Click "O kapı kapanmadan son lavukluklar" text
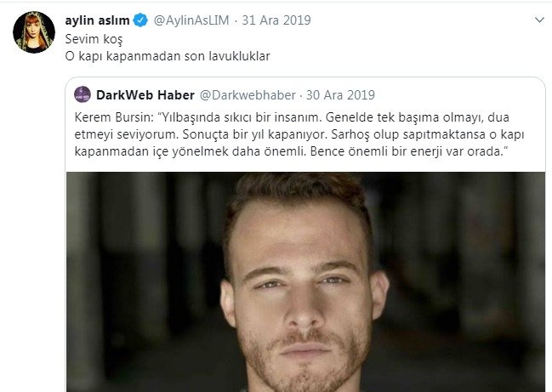Viewport: 552px width, 392px height. pos(168,56)
